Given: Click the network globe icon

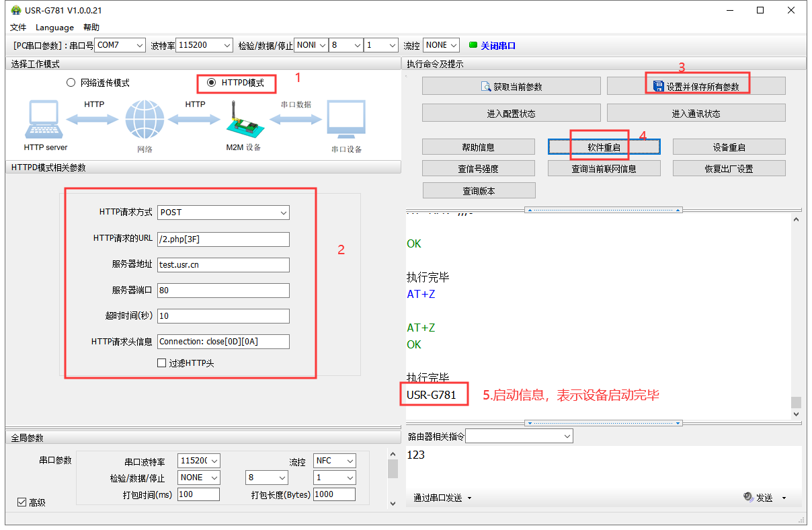Looking at the screenshot, I should [145, 120].
